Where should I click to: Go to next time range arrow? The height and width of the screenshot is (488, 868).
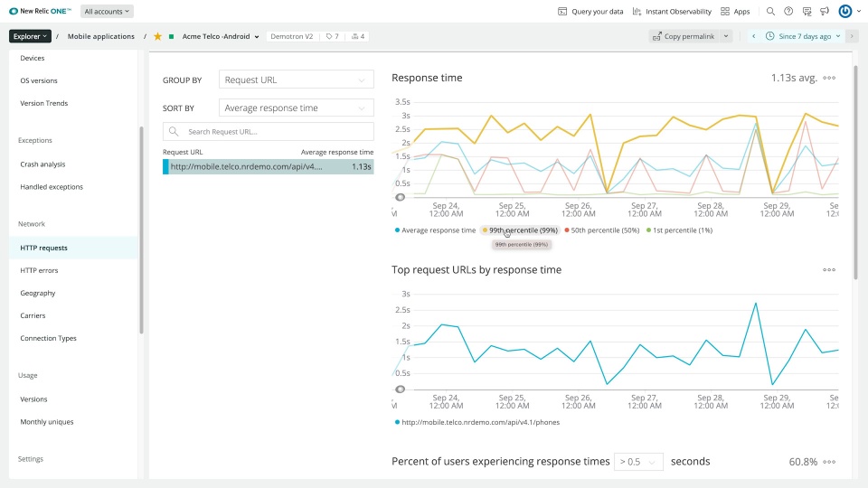[852, 36]
